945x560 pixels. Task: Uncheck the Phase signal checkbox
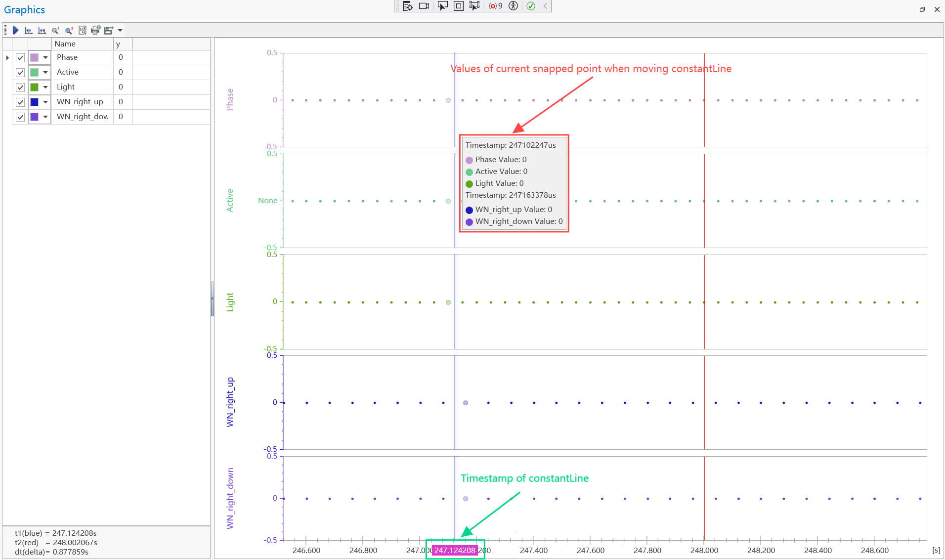tap(20, 58)
